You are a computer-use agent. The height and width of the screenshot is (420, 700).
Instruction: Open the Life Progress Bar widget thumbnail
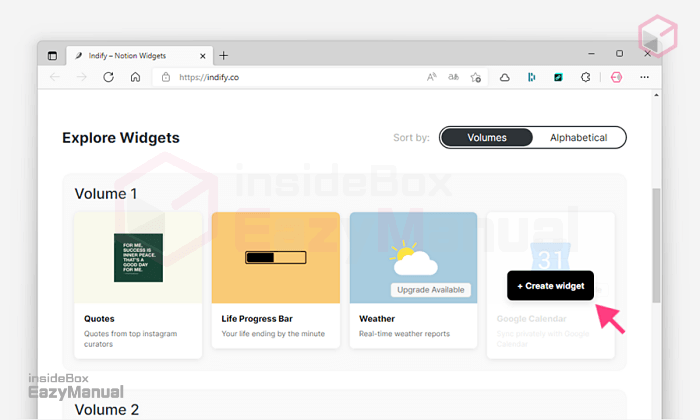click(x=276, y=258)
